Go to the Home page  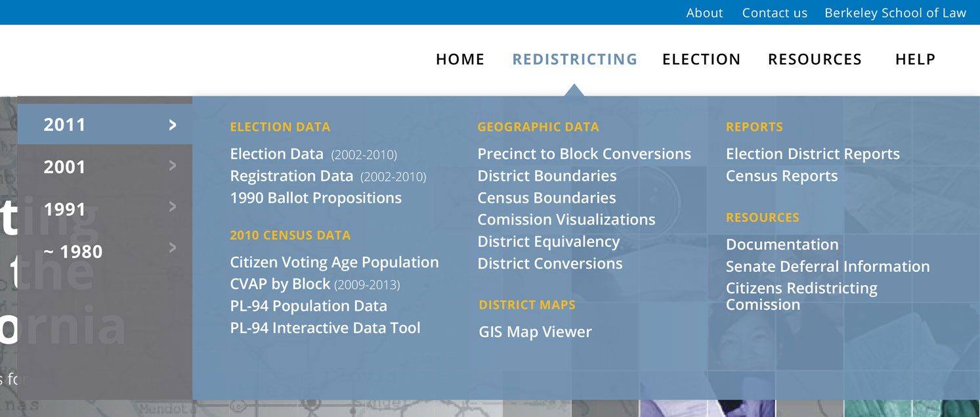460,59
